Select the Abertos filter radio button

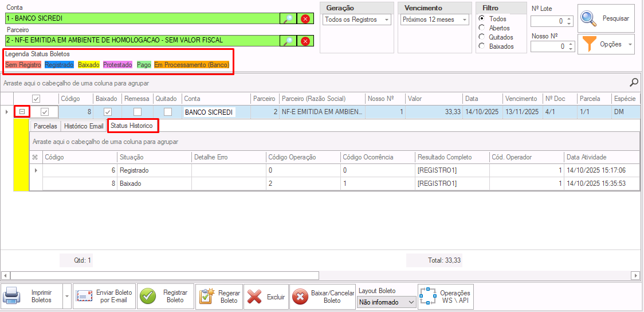482,28
